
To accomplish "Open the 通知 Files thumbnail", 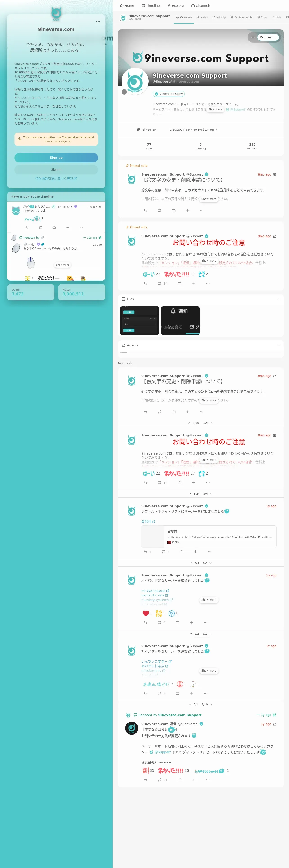I will pyautogui.click(x=180, y=320).
